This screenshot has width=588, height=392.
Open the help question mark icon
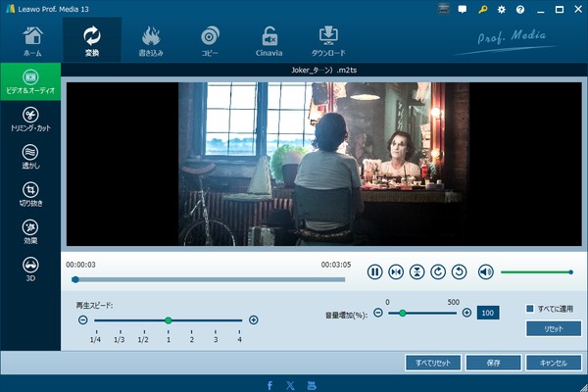click(520, 10)
